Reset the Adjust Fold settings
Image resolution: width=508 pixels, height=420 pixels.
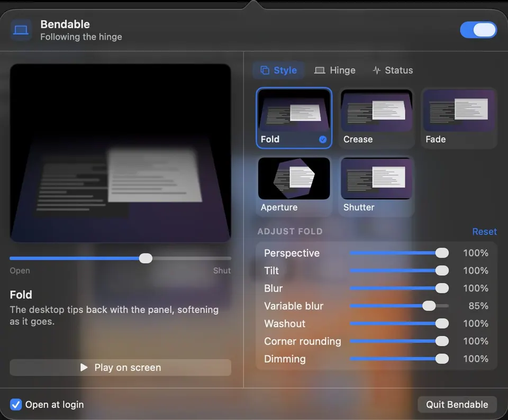(x=484, y=232)
